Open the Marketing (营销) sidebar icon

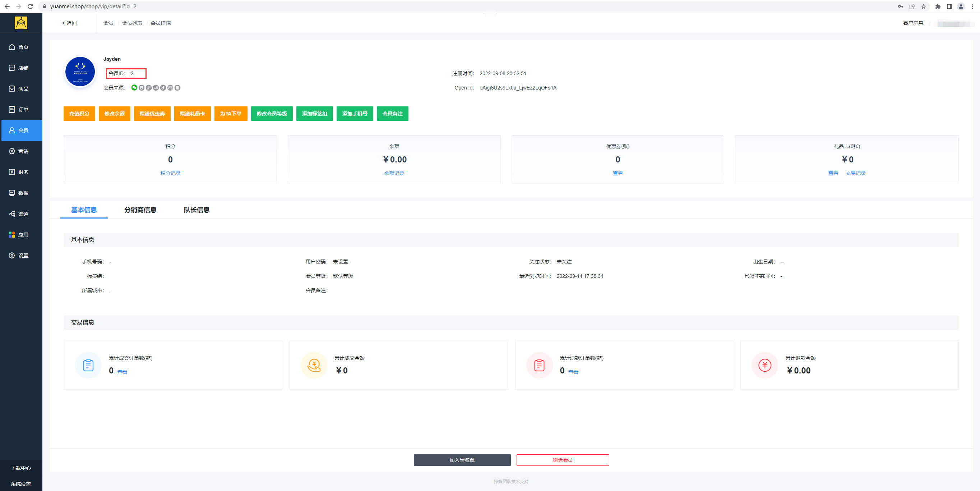pyautogui.click(x=12, y=151)
